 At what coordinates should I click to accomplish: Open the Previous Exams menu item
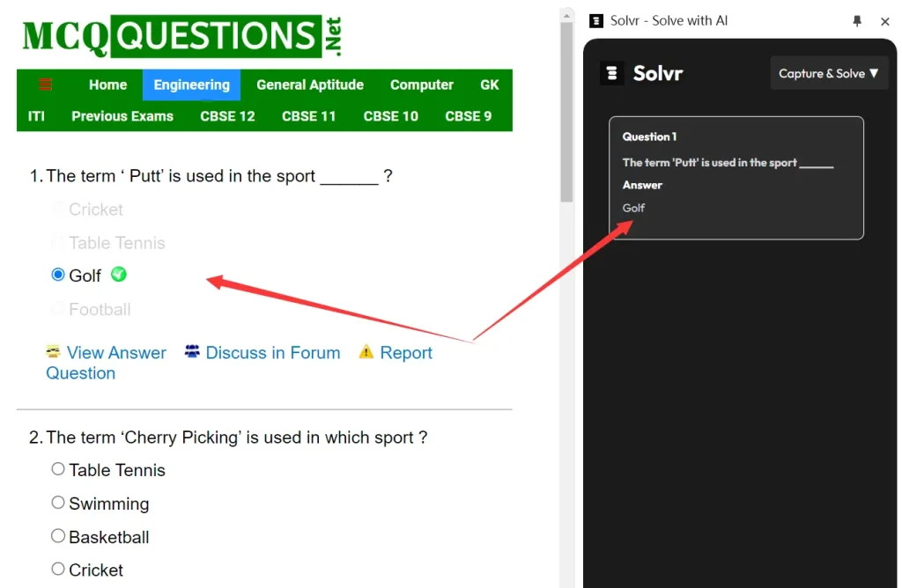122,115
